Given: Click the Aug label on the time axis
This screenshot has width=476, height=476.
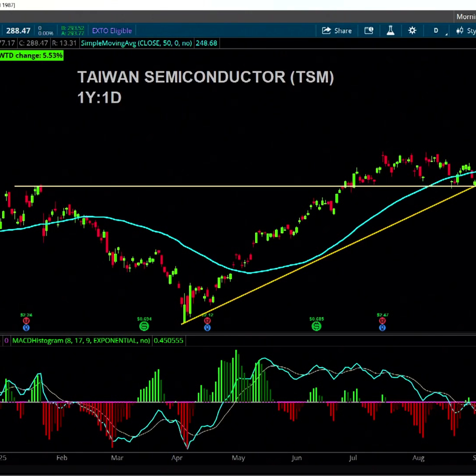Looking at the screenshot, I should coord(419,458).
